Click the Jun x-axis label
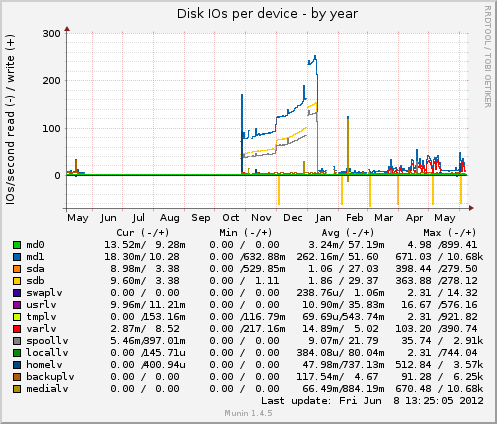Viewport: 497px width, 424px height. coord(109,218)
